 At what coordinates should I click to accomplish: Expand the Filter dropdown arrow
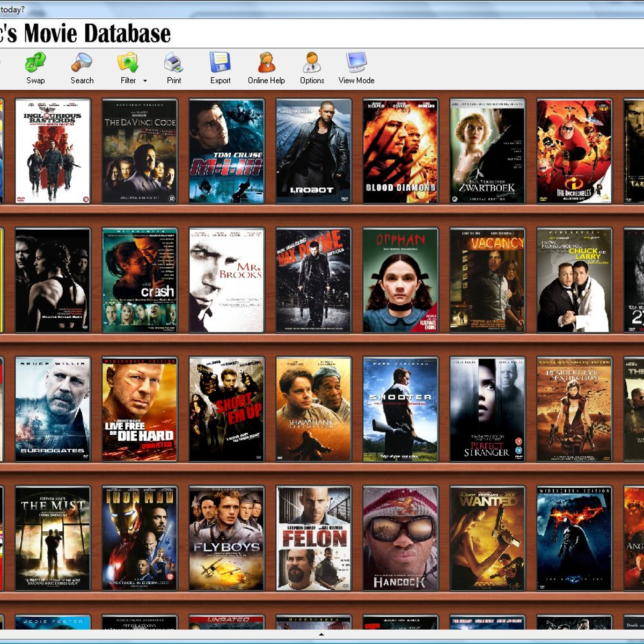coord(145,81)
